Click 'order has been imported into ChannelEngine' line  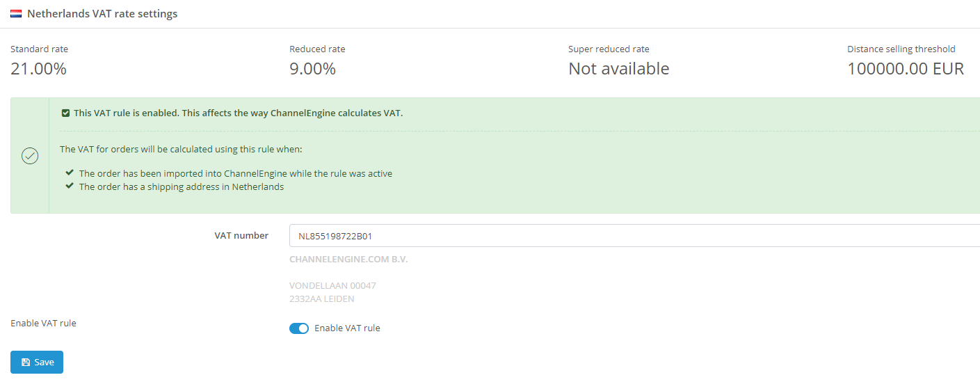[236, 173]
